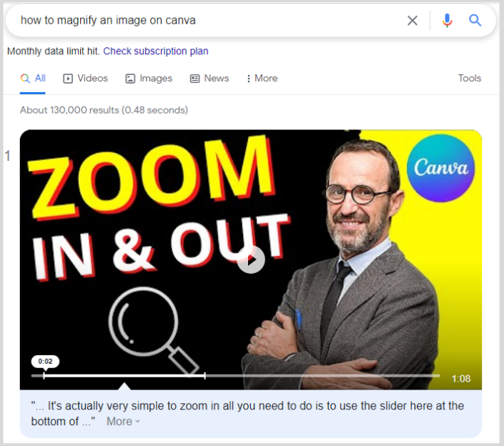
Task: Select the All results tab
Action: click(33, 79)
